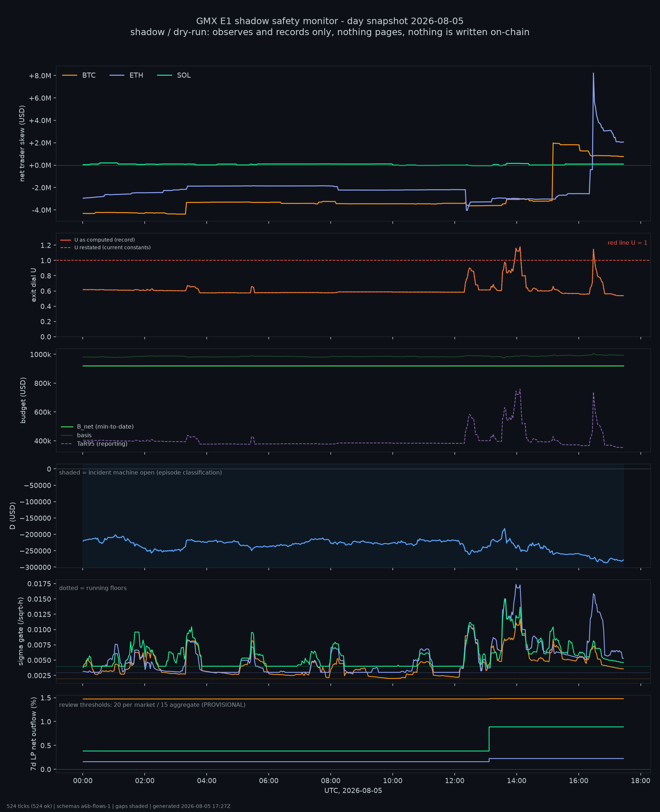This screenshot has width=660, height=812.
Task: Click the '0.0075' sigma tick label
Action: 39,645
